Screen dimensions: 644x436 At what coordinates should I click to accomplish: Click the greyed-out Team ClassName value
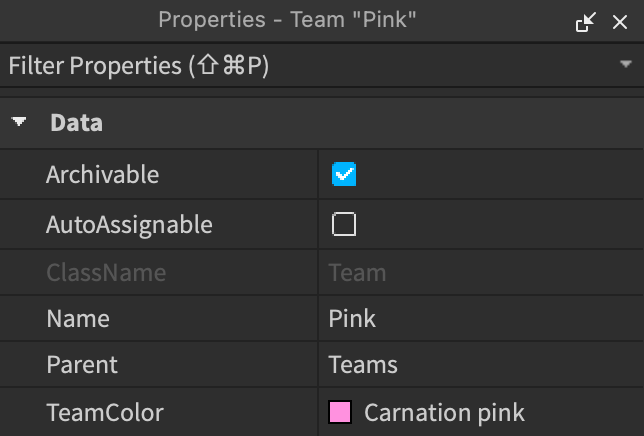pos(357,273)
